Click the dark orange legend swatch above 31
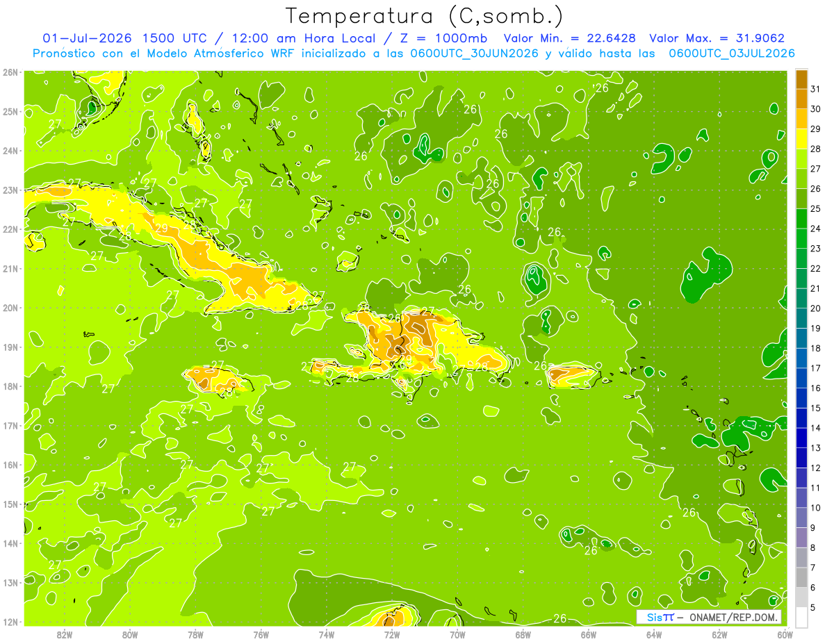The height and width of the screenshot is (644, 834). click(801, 80)
